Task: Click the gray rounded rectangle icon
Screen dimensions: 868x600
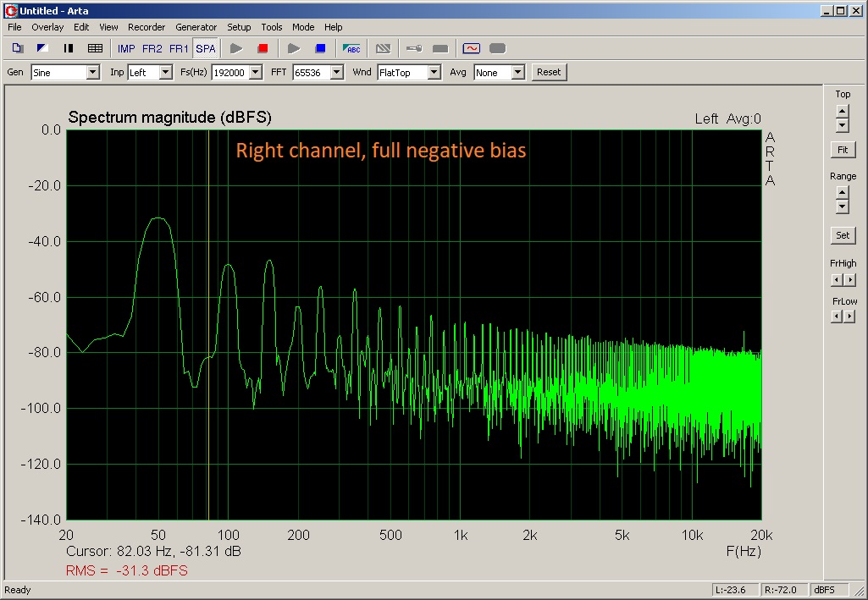Action: (498, 49)
